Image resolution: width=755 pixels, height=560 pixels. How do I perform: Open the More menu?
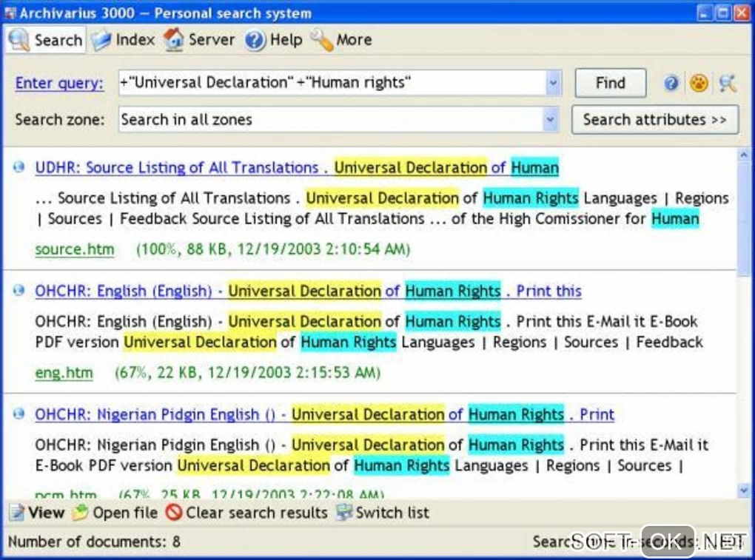pos(341,40)
